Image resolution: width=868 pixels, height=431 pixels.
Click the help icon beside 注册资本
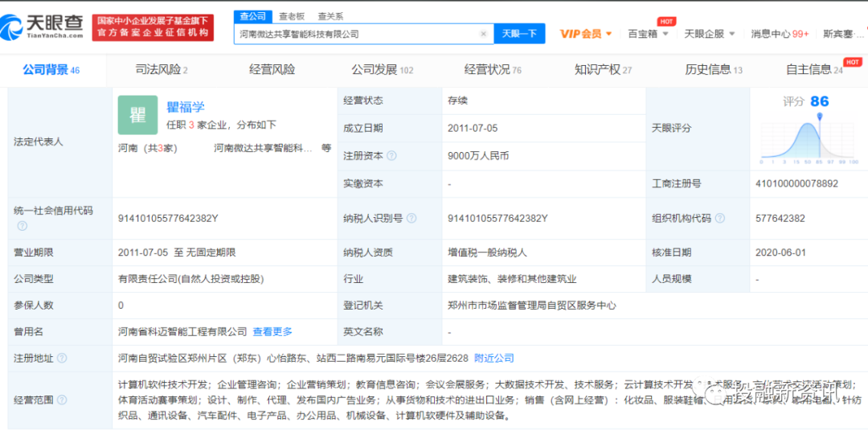pyautogui.click(x=391, y=156)
